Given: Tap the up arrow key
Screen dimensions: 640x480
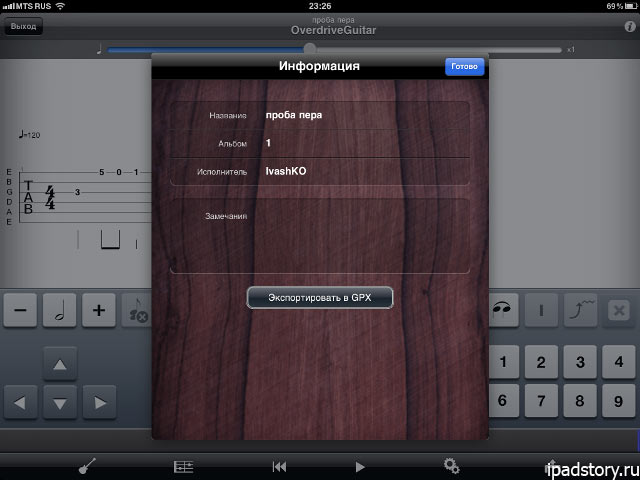Looking at the screenshot, I should tap(60, 364).
